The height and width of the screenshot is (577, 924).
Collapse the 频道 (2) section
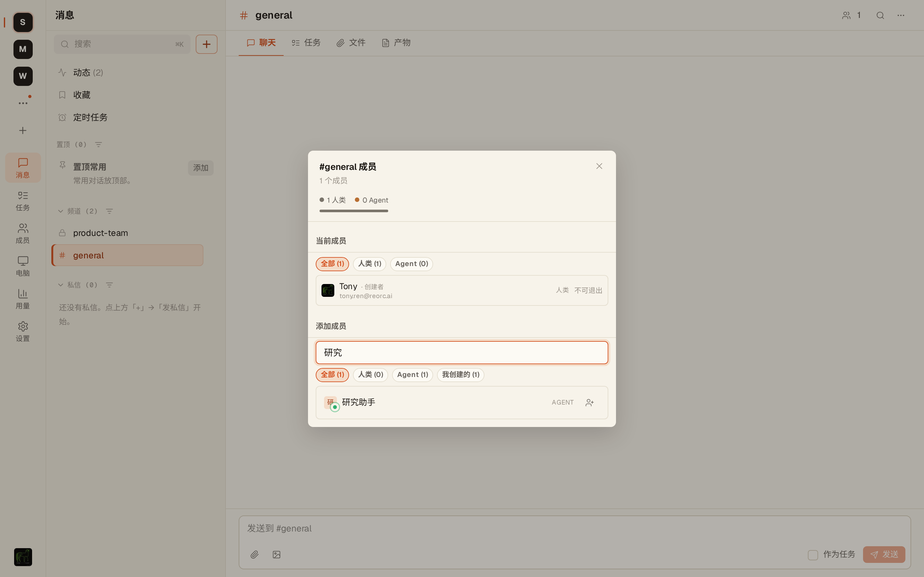tap(60, 211)
